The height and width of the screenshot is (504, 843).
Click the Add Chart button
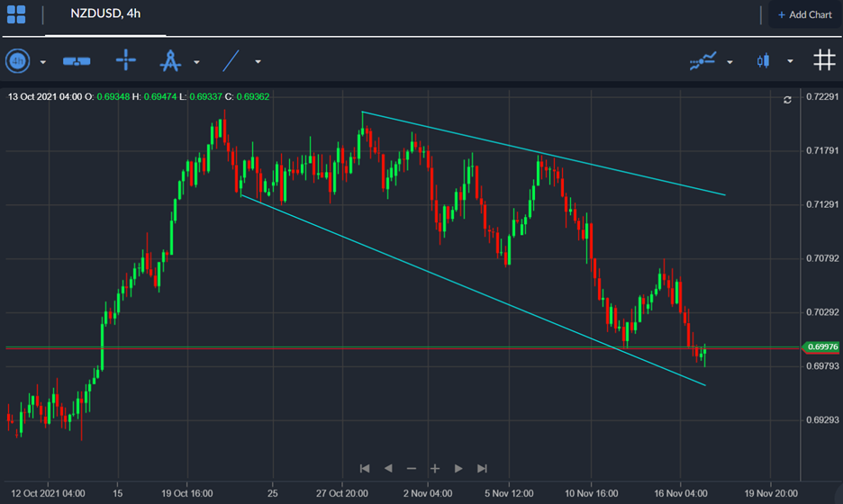tap(805, 14)
